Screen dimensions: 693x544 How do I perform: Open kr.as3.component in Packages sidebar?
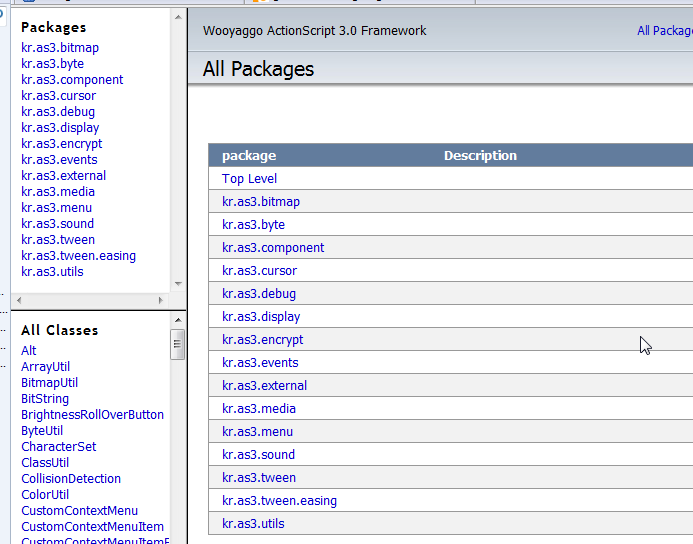[72, 80]
